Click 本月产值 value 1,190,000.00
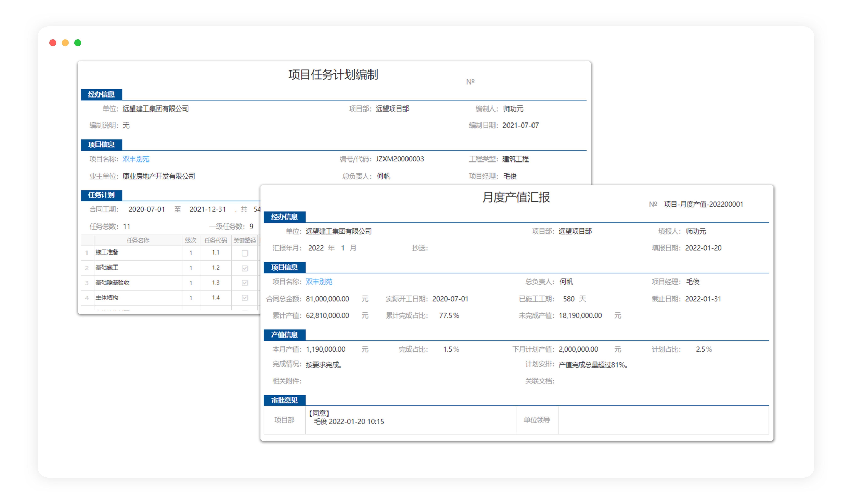Image resolution: width=852 pixels, height=504 pixels. coord(326,349)
